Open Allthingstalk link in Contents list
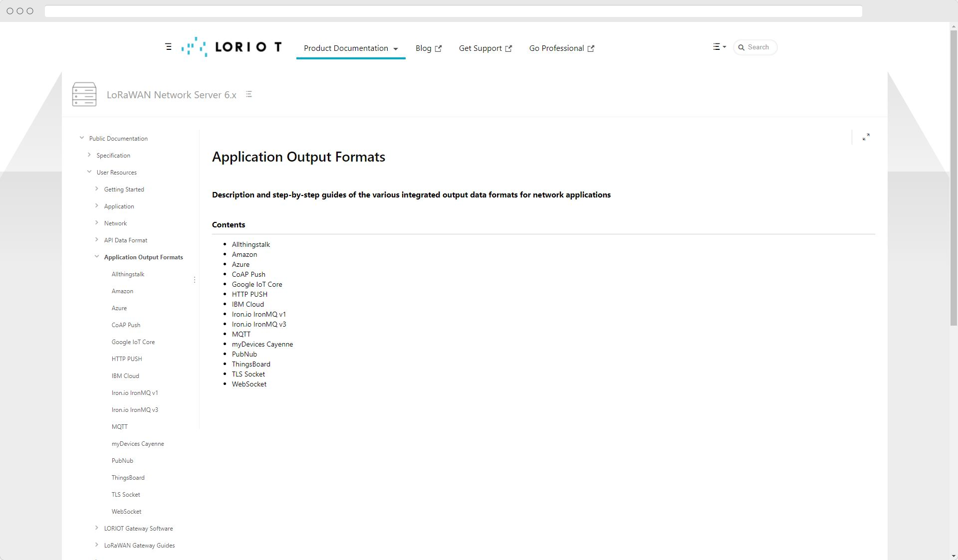This screenshot has width=958, height=560. [x=251, y=244]
